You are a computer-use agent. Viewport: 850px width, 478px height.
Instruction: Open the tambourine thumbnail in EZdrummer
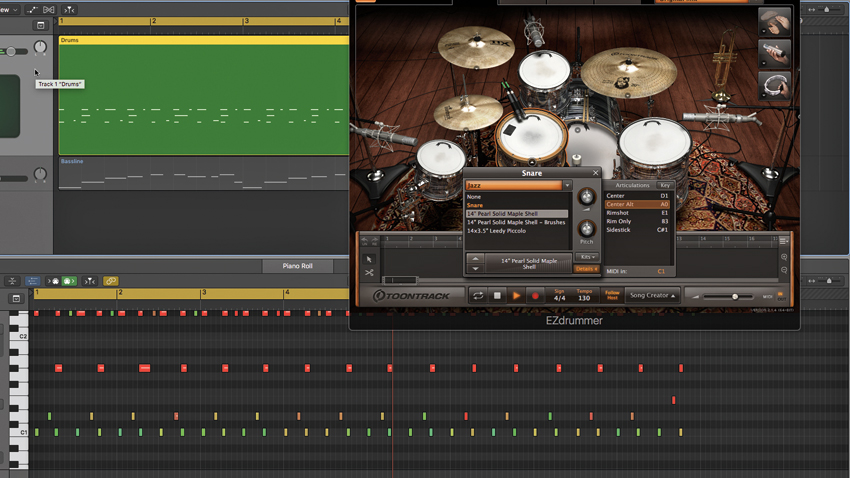click(x=774, y=86)
